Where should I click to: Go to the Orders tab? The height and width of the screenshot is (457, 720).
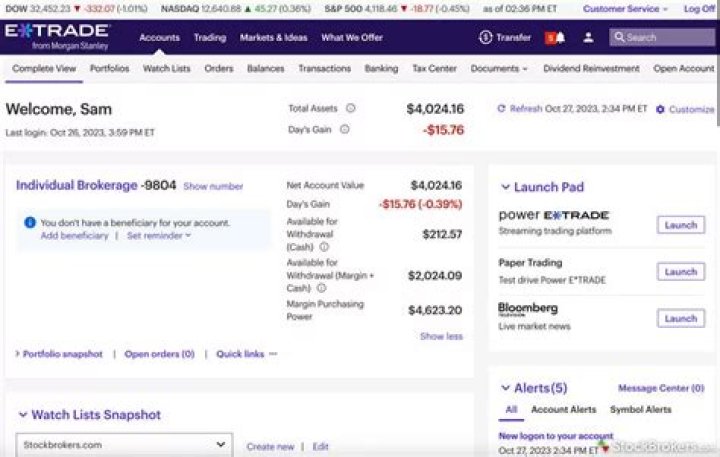coord(219,68)
